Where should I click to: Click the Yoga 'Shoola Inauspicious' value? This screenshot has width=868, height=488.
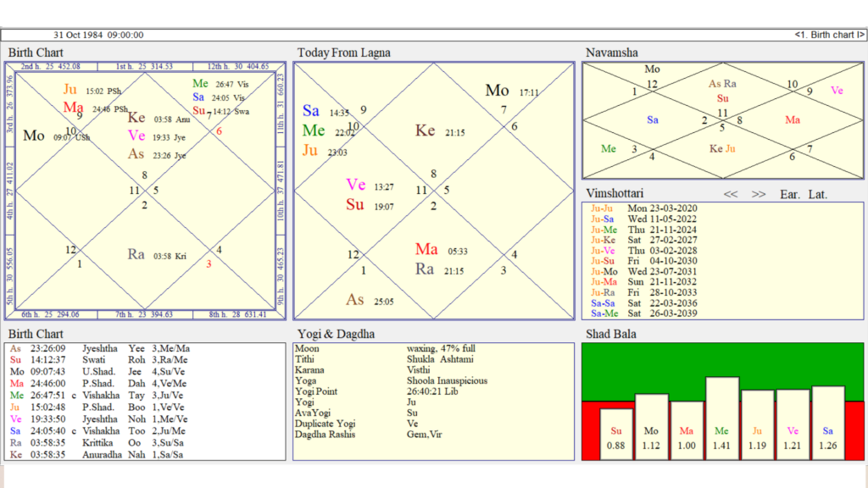click(448, 380)
